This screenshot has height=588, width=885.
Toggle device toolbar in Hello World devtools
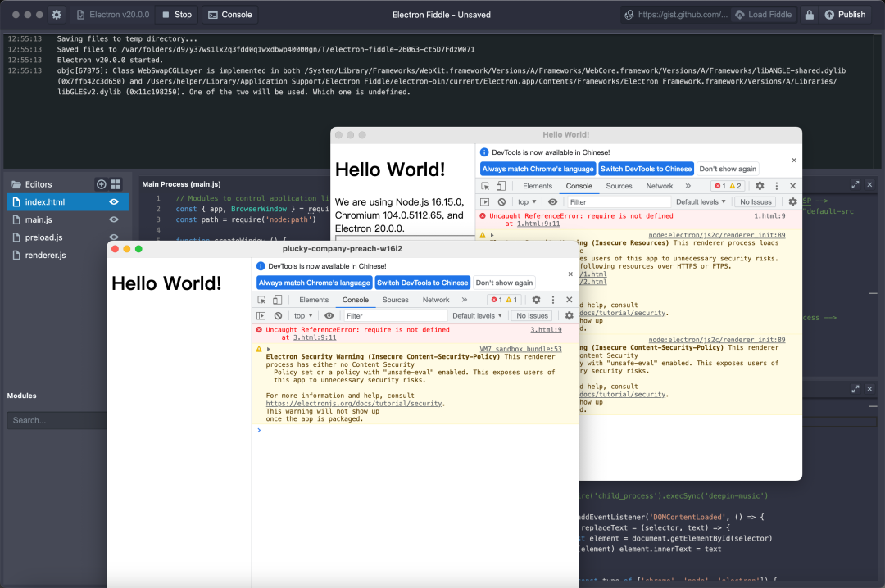[501, 186]
